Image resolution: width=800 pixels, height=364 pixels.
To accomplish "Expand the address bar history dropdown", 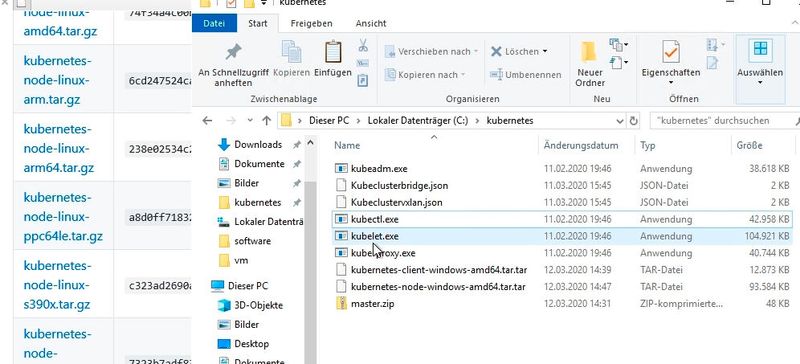I will 620,121.
